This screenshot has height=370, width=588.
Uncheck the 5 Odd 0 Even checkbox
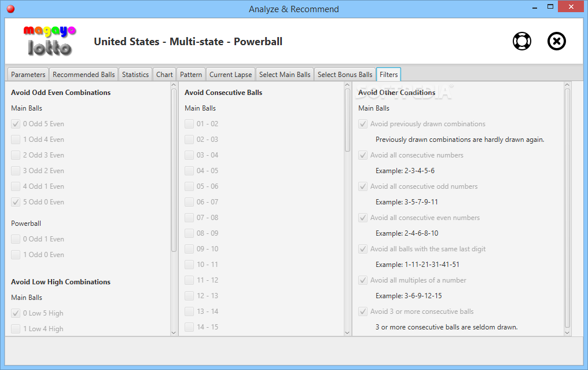16,202
